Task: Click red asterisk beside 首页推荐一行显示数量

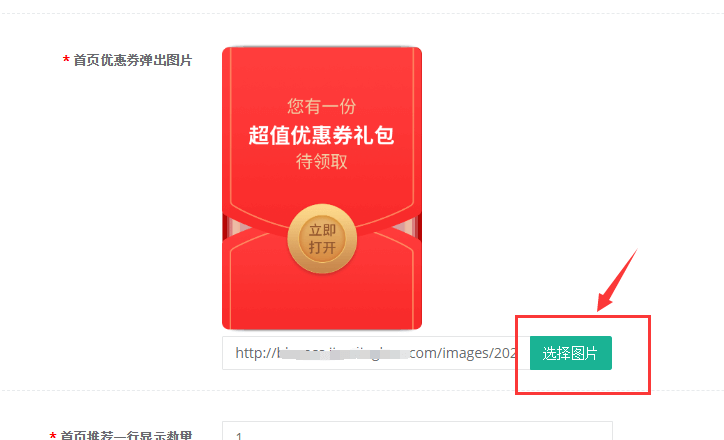Action: coord(53,435)
